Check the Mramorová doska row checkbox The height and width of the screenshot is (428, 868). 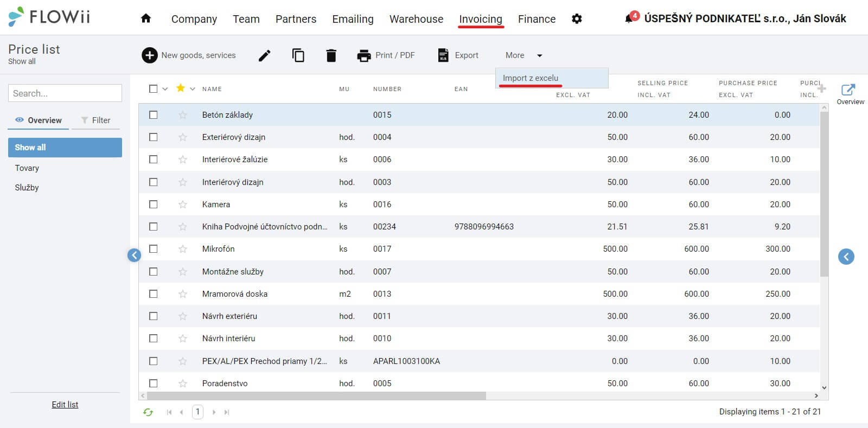click(x=154, y=294)
